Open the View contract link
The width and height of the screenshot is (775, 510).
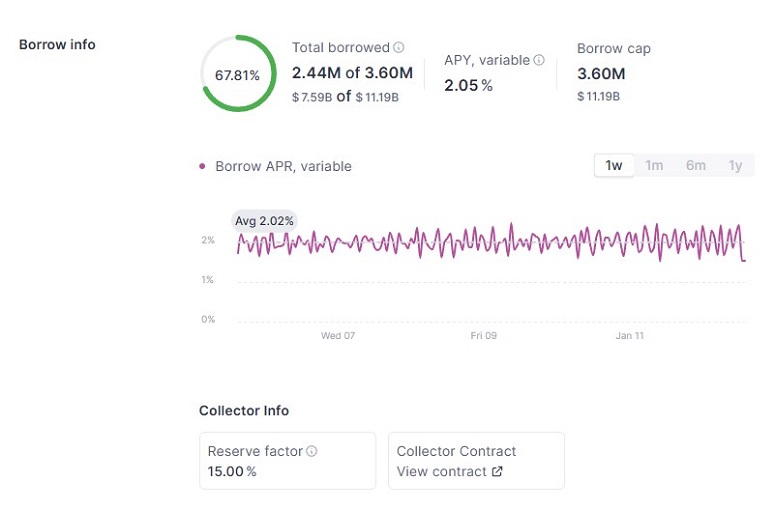coord(441,472)
